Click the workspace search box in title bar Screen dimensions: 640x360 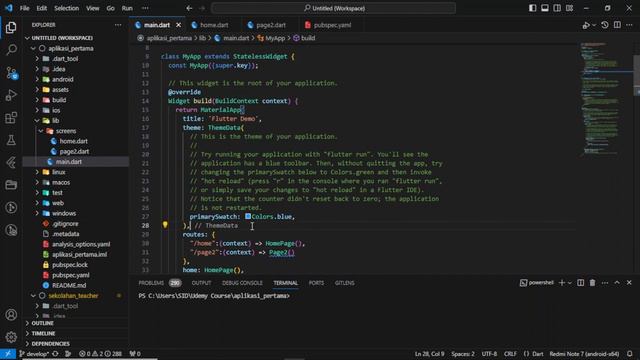[333, 8]
